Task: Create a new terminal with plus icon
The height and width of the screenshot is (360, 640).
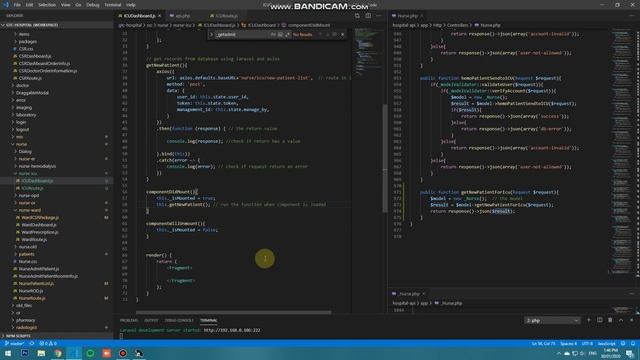Action: click(x=589, y=320)
